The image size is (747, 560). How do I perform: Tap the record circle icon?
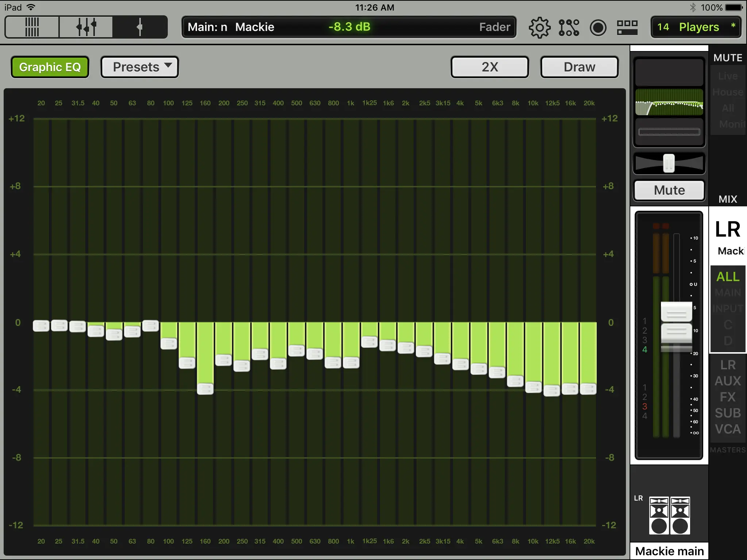(598, 27)
